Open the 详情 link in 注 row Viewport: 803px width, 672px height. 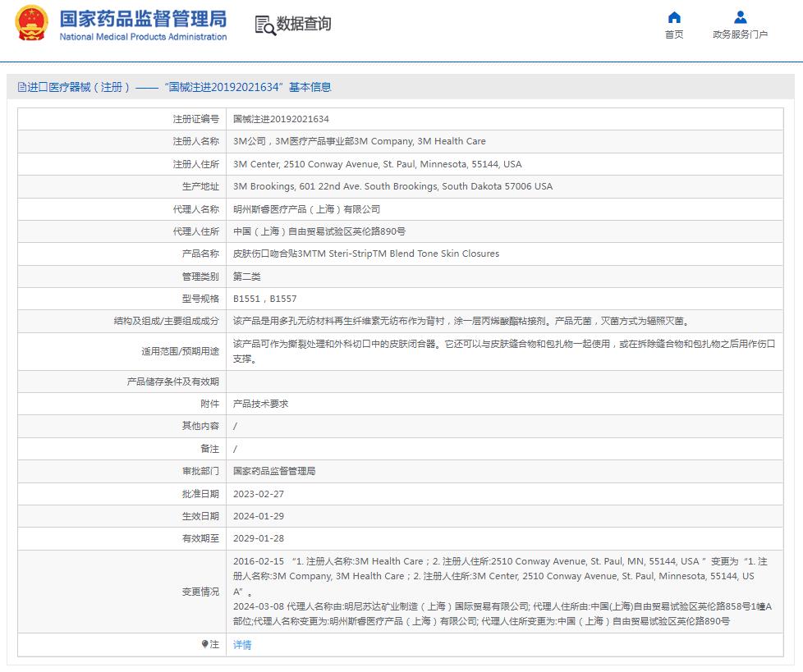tap(242, 644)
